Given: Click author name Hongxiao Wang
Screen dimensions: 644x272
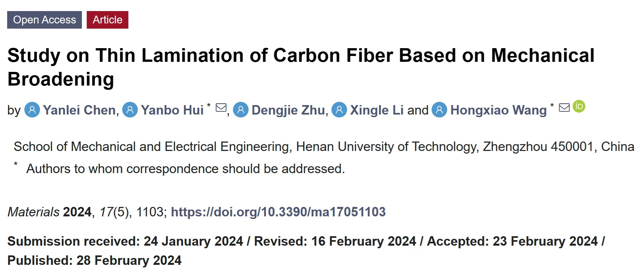Looking at the screenshot, I should pyautogui.click(x=498, y=110).
